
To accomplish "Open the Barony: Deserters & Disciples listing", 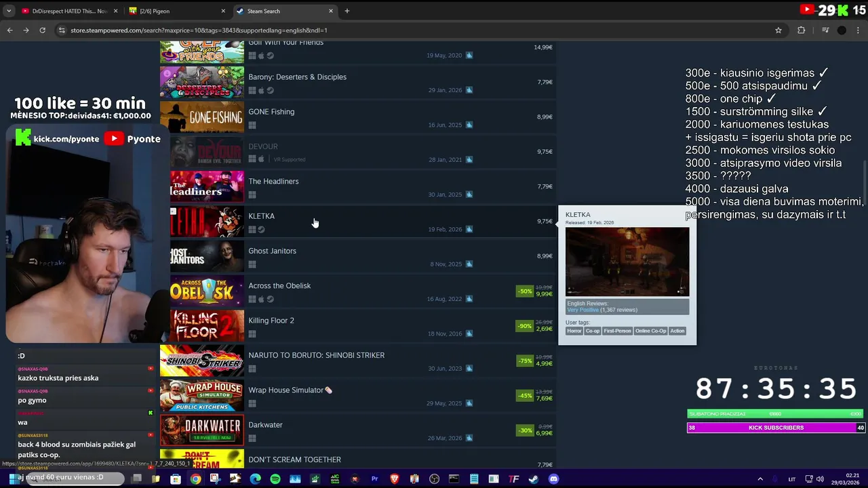I will point(357,83).
